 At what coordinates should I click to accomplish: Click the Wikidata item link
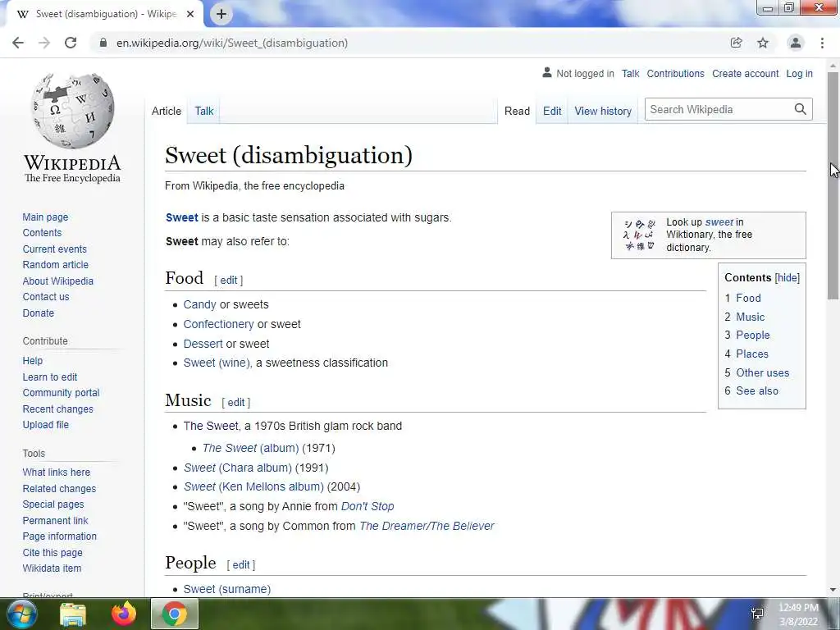tap(52, 568)
